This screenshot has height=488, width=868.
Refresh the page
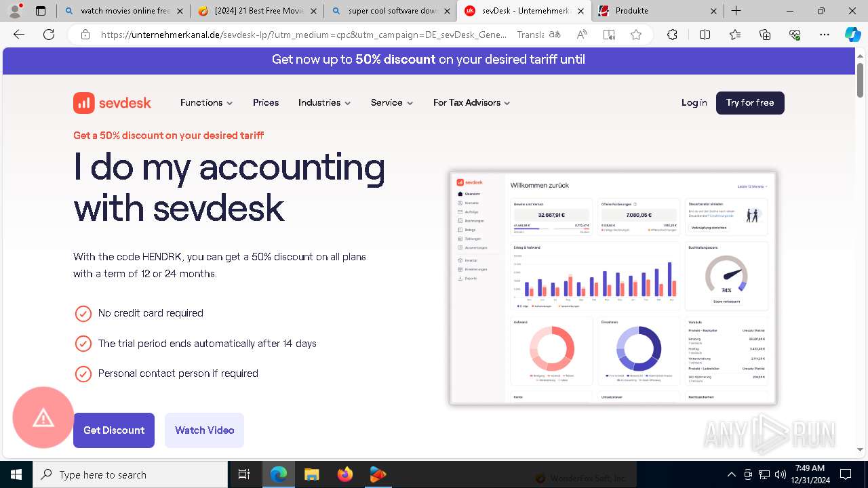[x=49, y=35]
